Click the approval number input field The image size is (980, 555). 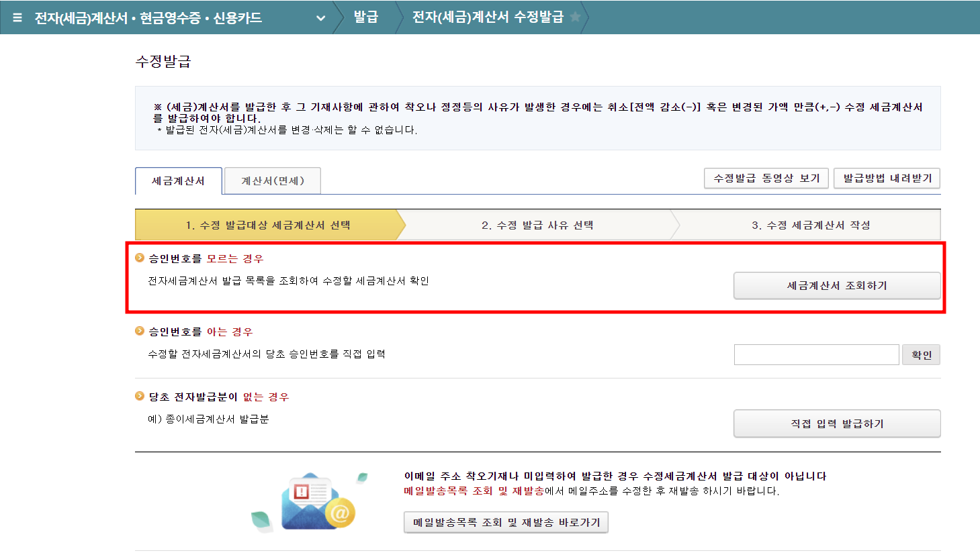pos(816,354)
